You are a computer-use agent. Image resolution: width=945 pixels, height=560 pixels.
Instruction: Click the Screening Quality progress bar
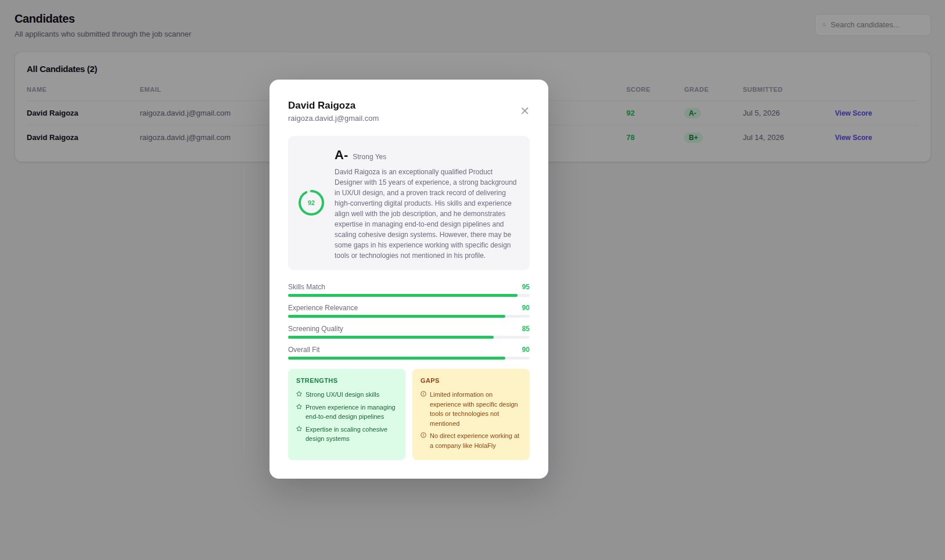coord(409,337)
